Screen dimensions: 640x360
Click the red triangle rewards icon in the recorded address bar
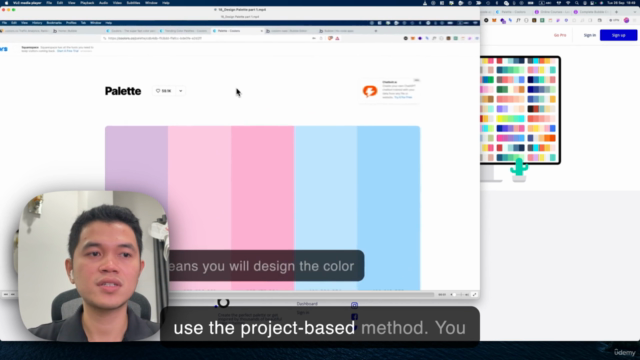point(337,38)
